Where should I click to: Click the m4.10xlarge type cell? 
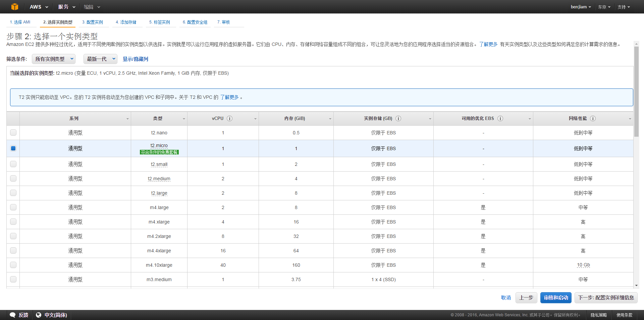point(159,265)
